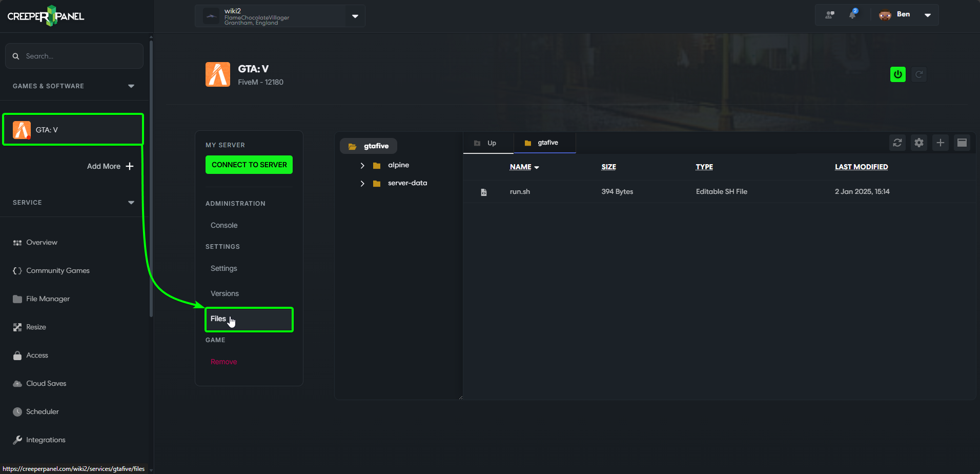The height and width of the screenshot is (474, 980).
Task: Toggle the server power button
Action: pyautogui.click(x=897, y=74)
